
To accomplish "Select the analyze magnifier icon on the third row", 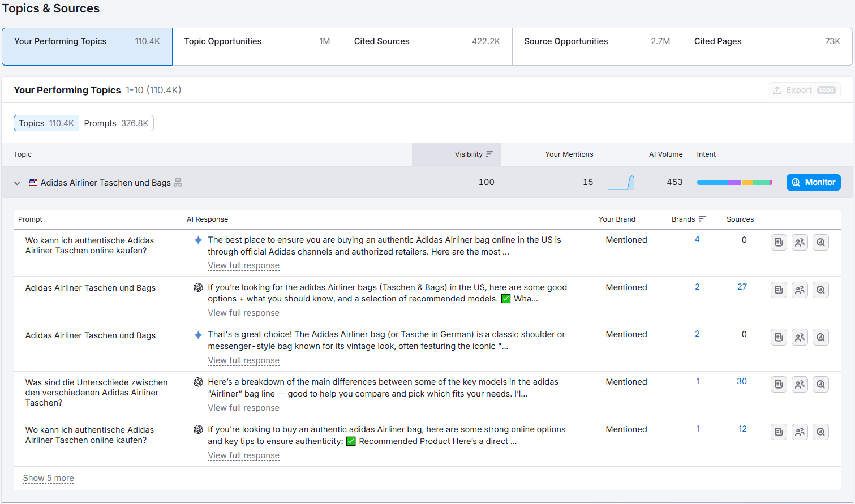I will pos(820,337).
